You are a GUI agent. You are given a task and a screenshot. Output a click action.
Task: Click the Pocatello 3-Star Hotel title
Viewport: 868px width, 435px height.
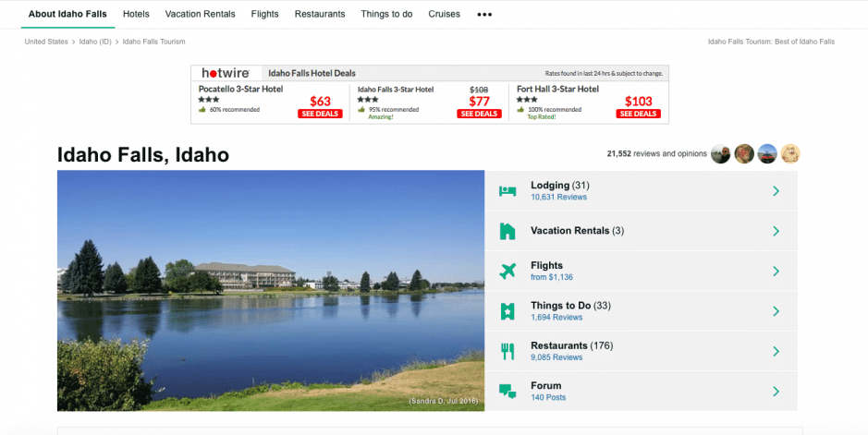(241, 89)
